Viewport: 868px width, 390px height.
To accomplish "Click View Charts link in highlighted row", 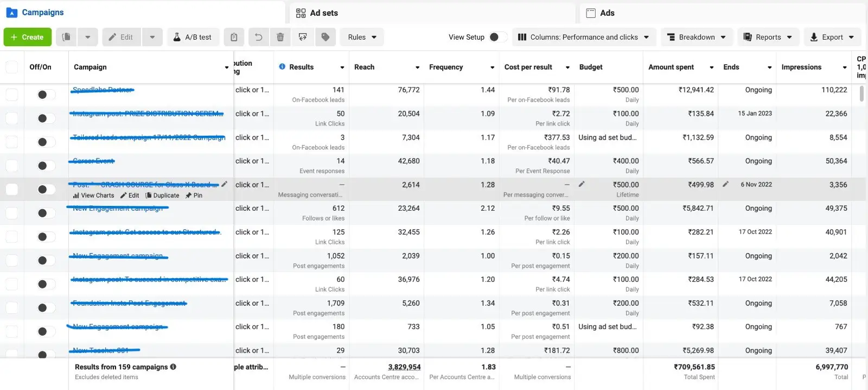I will tap(94, 196).
